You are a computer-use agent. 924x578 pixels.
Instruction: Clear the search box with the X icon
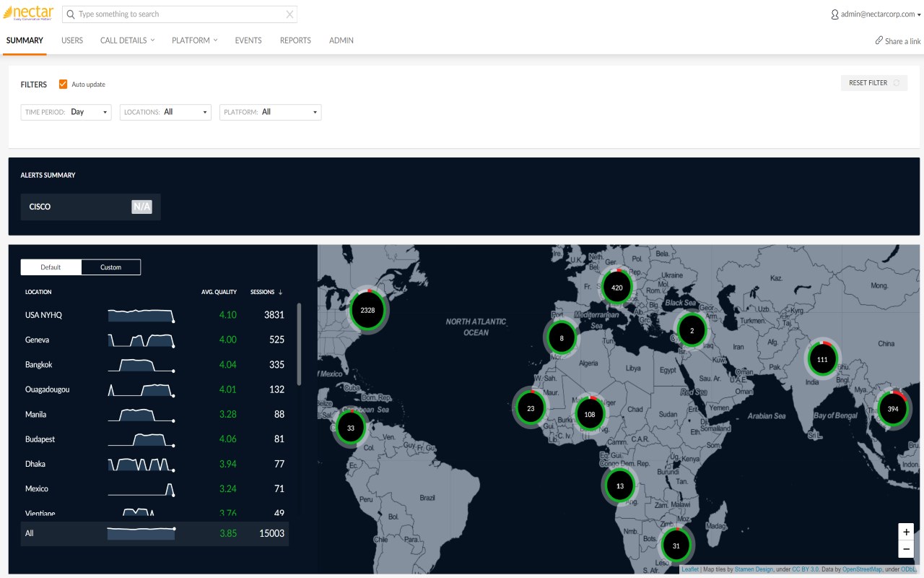click(x=289, y=14)
